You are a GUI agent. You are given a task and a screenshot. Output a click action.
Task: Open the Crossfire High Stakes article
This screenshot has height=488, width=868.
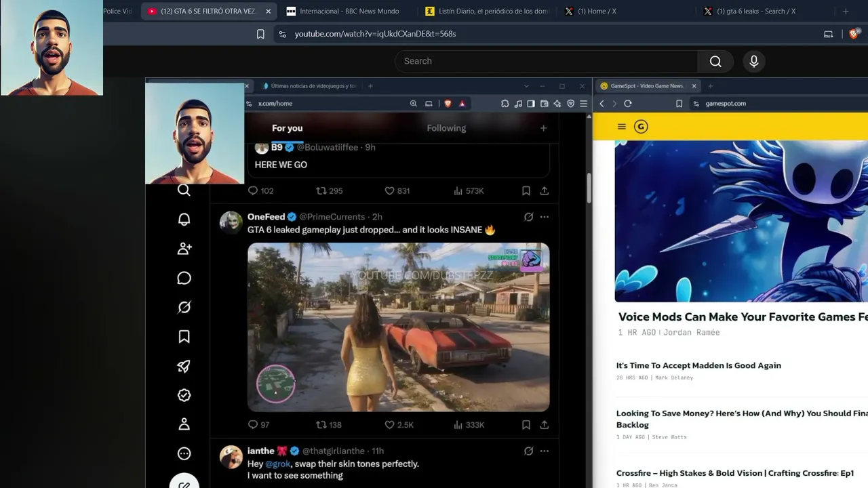tap(735, 473)
